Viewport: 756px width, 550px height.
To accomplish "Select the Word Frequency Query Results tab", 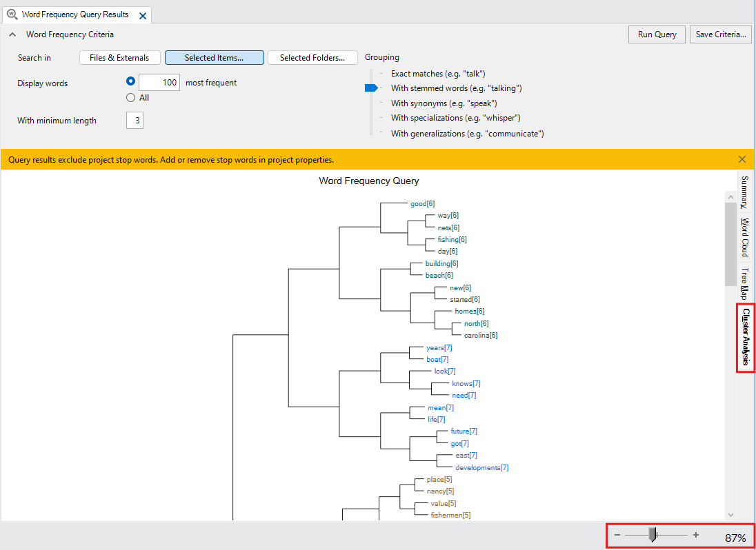I will tap(77, 15).
